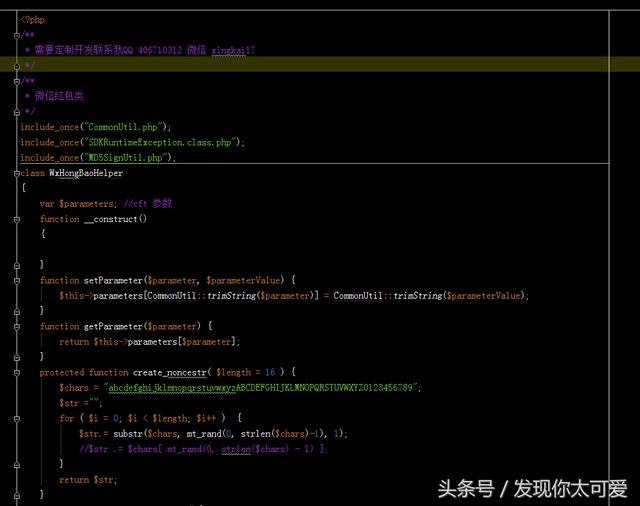The image size is (640, 506).
Task: Click fold end marker on highlighted */ line
Action: click(x=17, y=66)
